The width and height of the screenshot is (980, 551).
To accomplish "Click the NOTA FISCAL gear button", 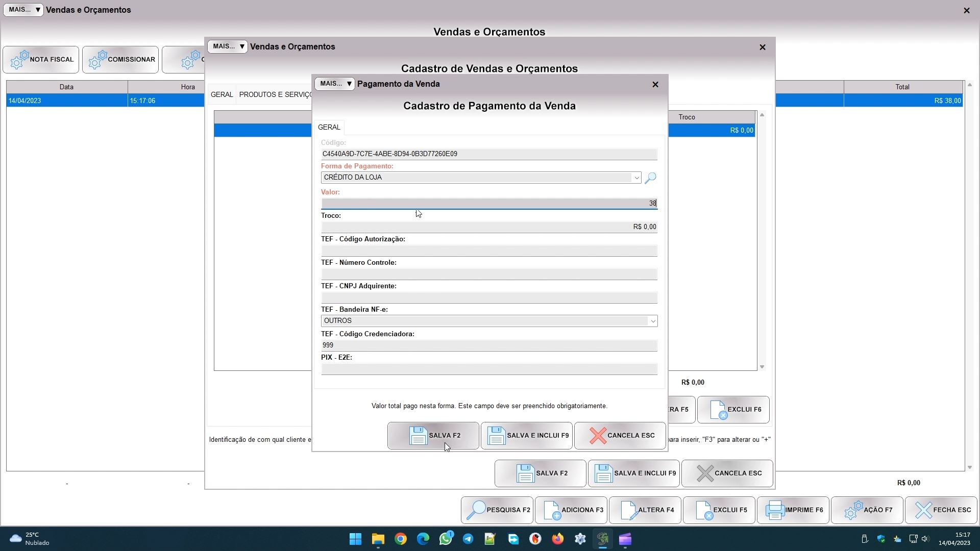I will (x=41, y=60).
